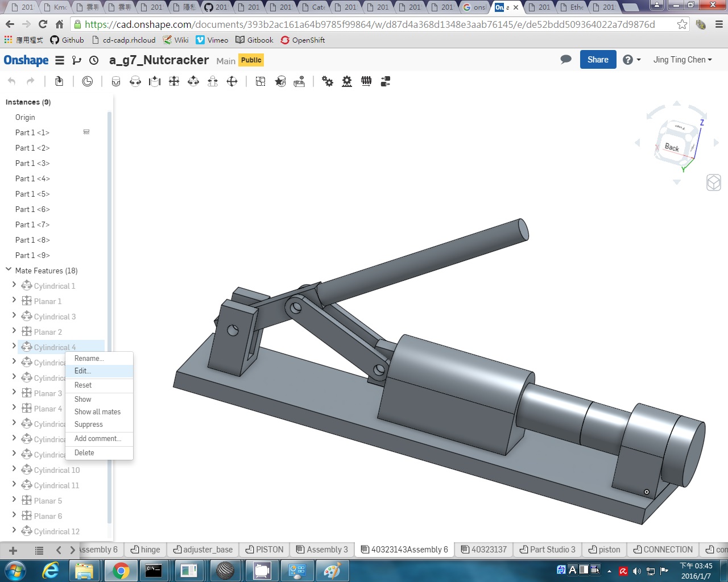Switch to the Part Studio 3 tab

pos(548,550)
